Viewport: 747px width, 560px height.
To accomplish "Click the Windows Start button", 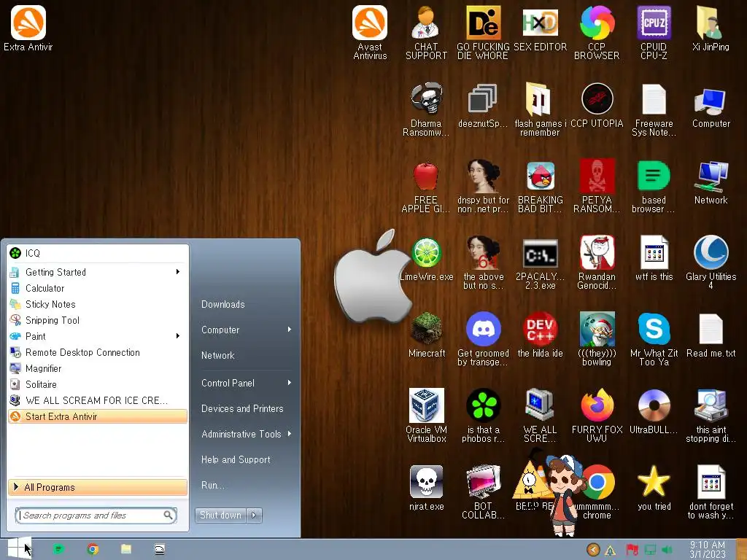I will (x=19, y=548).
